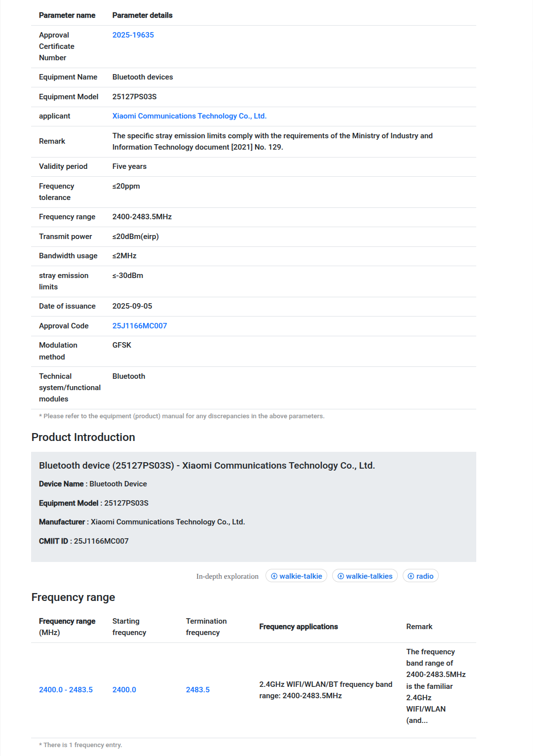This screenshot has height=756, width=533.
Task: Click the "There is 1 frequency entry" footnote
Action: pyautogui.click(x=82, y=745)
